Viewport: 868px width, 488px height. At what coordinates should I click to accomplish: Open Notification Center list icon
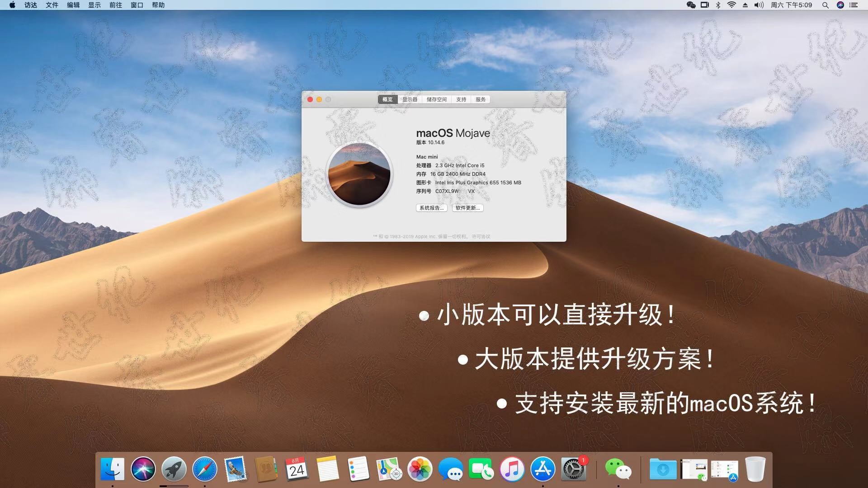tap(854, 5)
